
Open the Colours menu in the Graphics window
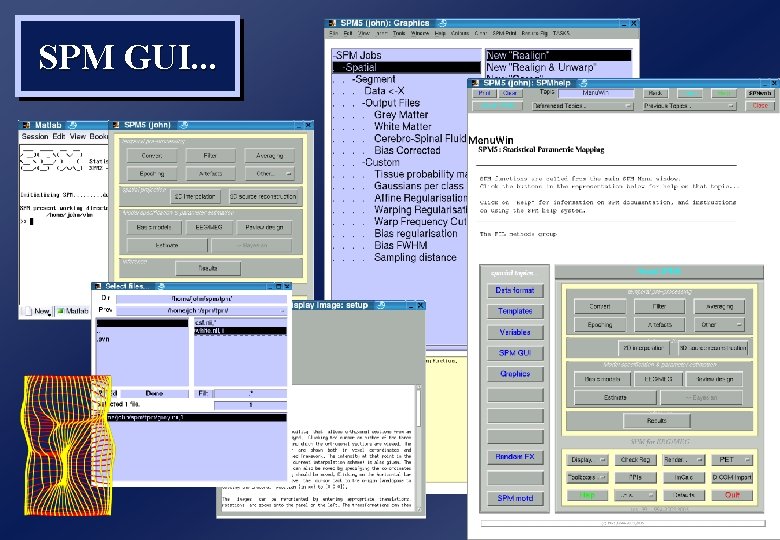click(460, 33)
